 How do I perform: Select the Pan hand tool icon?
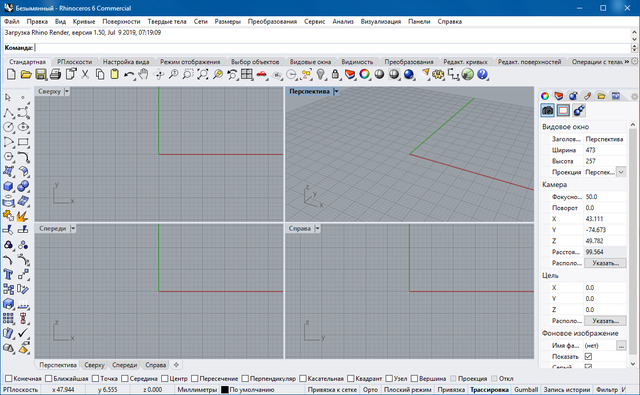click(143, 74)
